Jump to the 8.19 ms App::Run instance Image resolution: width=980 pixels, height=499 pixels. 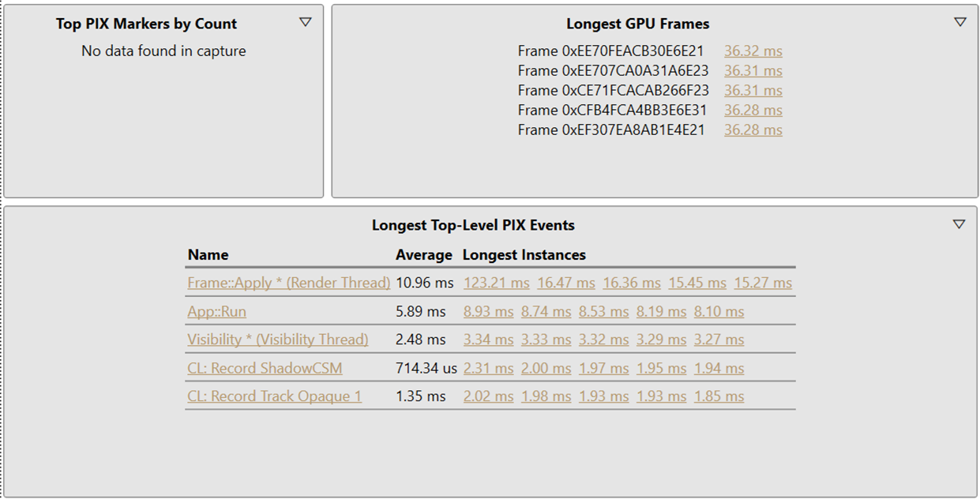[x=662, y=312]
